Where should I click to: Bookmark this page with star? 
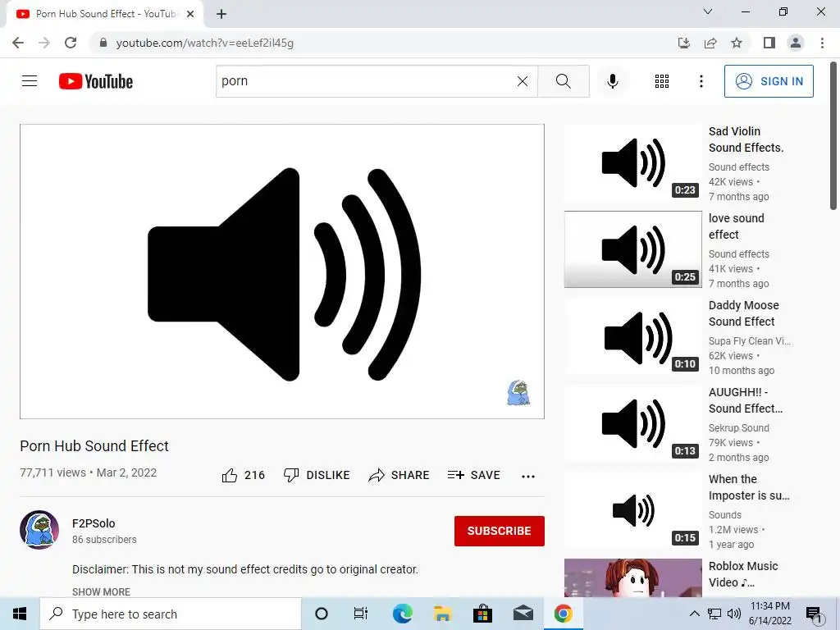[x=737, y=43]
